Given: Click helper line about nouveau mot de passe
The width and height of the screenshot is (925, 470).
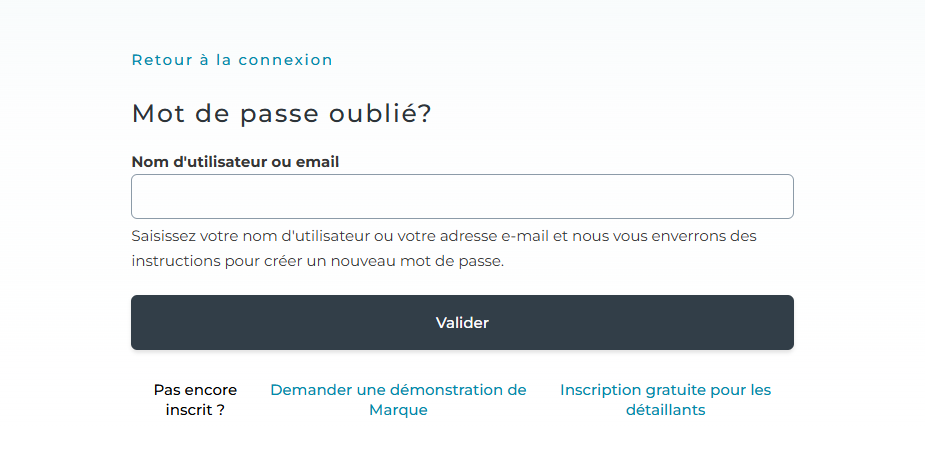Looking at the screenshot, I should click(x=318, y=262).
